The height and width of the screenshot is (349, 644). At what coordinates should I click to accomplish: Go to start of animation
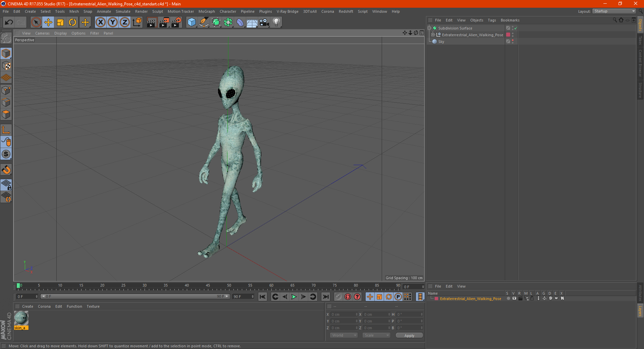(263, 297)
